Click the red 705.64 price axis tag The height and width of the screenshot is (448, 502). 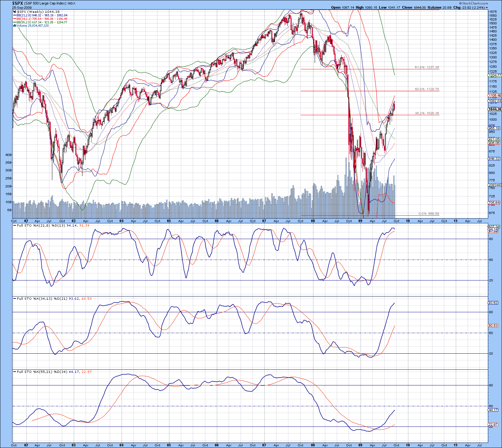[x=494, y=203]
